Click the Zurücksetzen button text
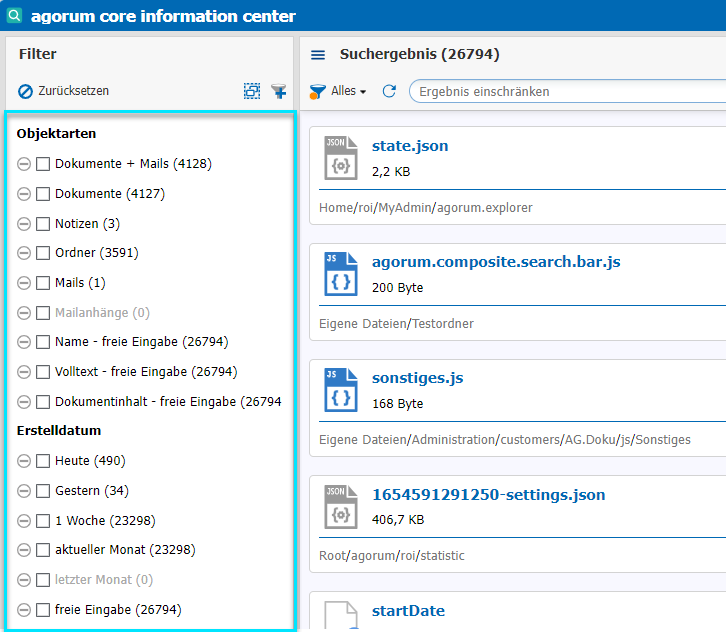The height and width of the screenshot is (632, 726). (74, 91)
